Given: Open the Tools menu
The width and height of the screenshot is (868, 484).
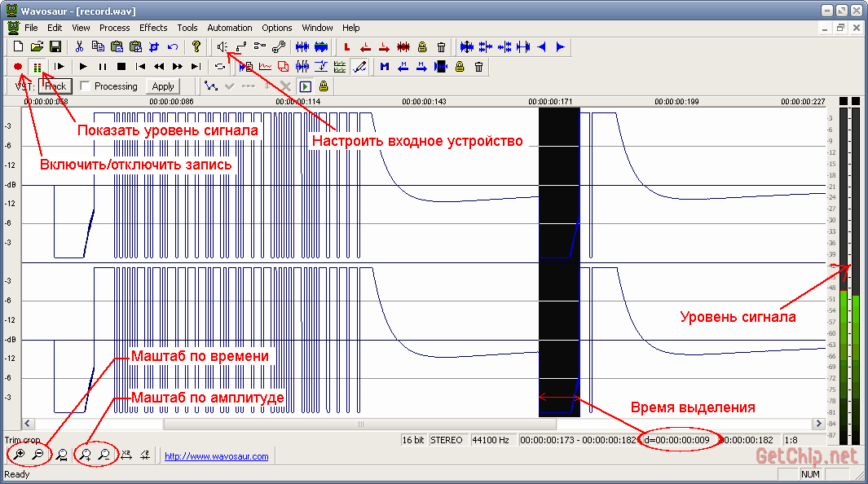Looking at the screenshot, I should [x=187, y=28].
